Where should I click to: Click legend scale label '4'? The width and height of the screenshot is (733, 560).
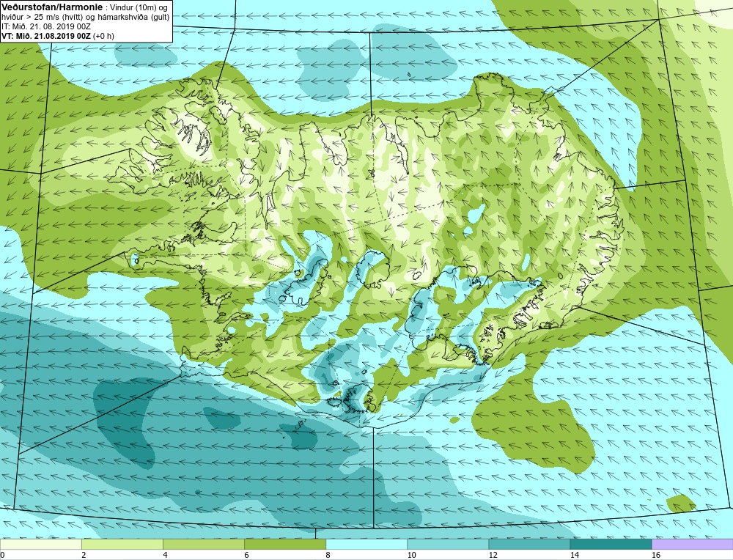tap(166, 555)
